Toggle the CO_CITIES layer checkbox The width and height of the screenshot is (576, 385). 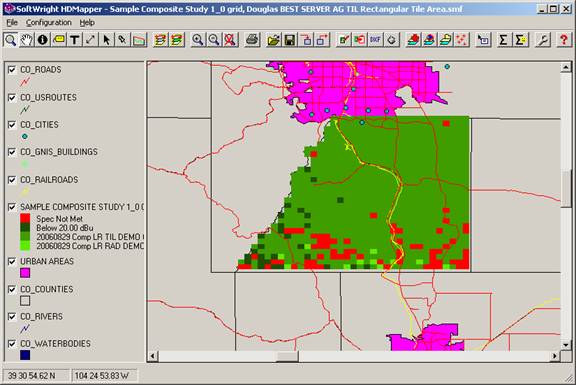click(x=12, y=125)
